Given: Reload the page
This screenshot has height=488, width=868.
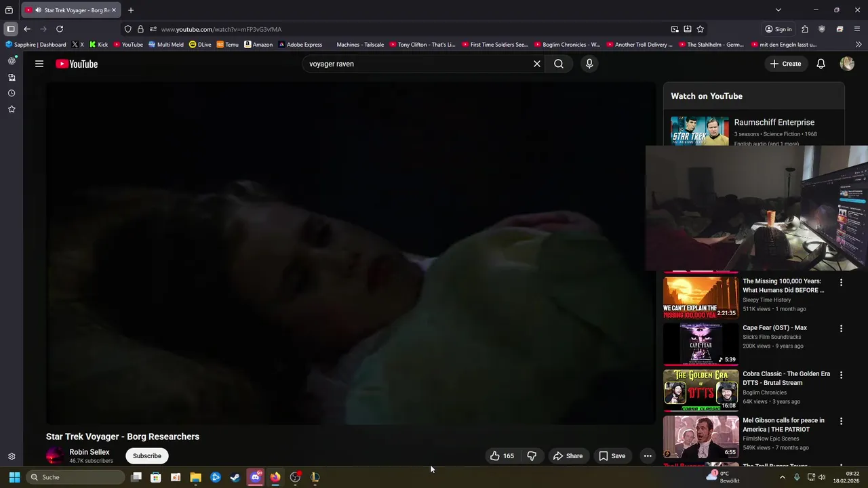Looking at the screenshot, I should (60, 29).
